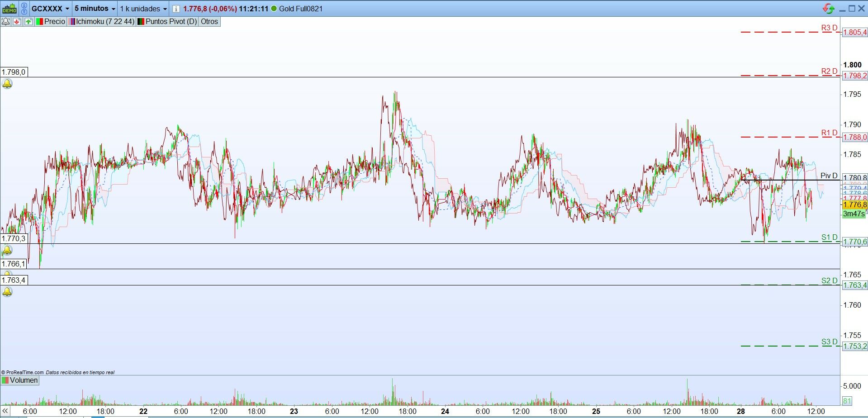The height and width of the screenshot is (418, 868).
Task: Click the instrument info icon
Action: coord(176,9)
